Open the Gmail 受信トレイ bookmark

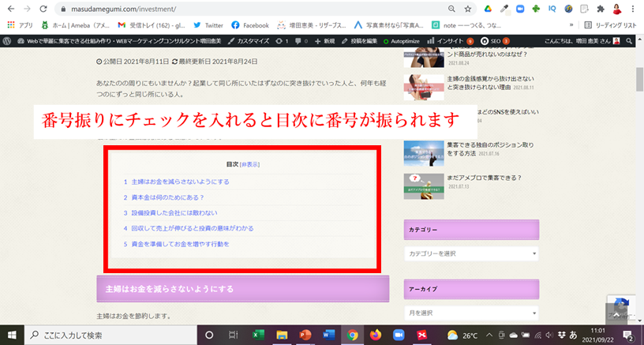[152, 25]
